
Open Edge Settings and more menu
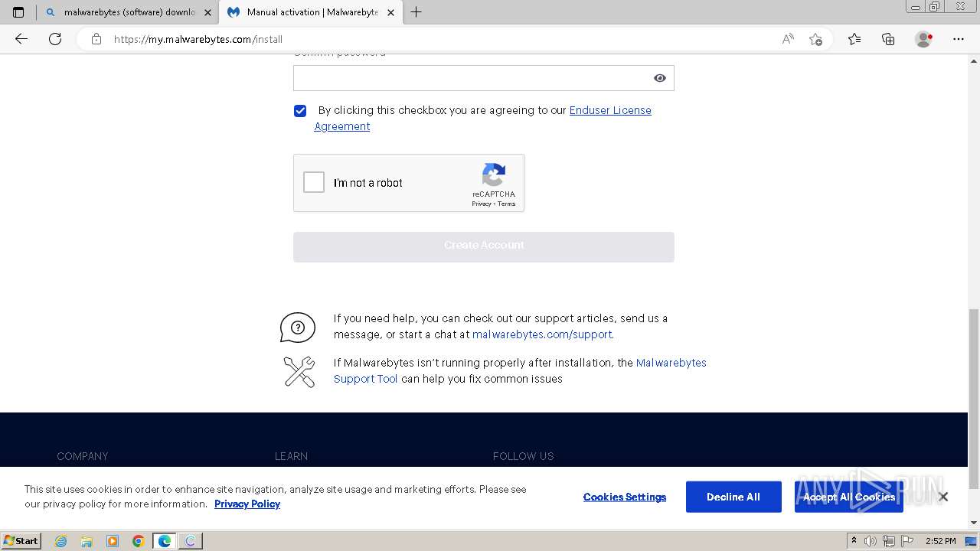click(959, 39)
